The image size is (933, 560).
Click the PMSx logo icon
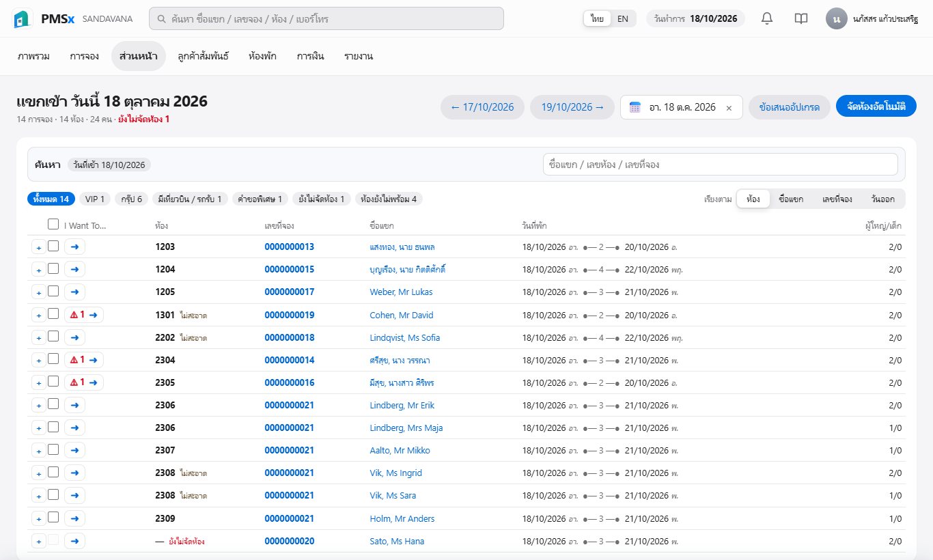click(23, 19)
